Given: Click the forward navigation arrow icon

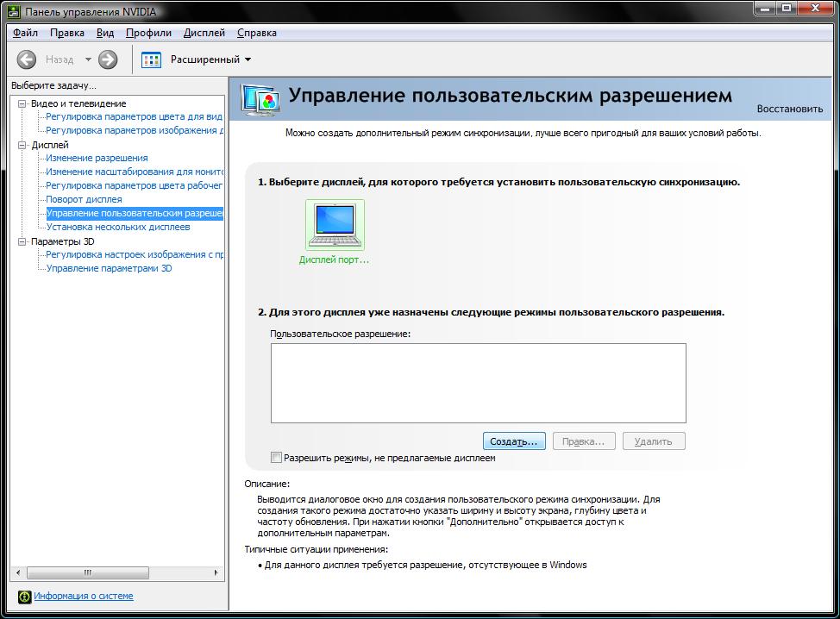Looking at the screenshot, I should coord(108,59).
